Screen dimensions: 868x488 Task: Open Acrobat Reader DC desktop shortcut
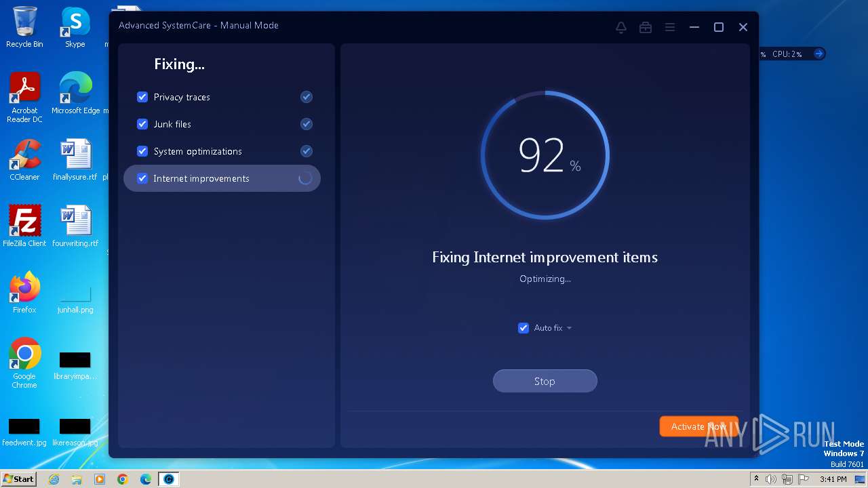(24, 98)
